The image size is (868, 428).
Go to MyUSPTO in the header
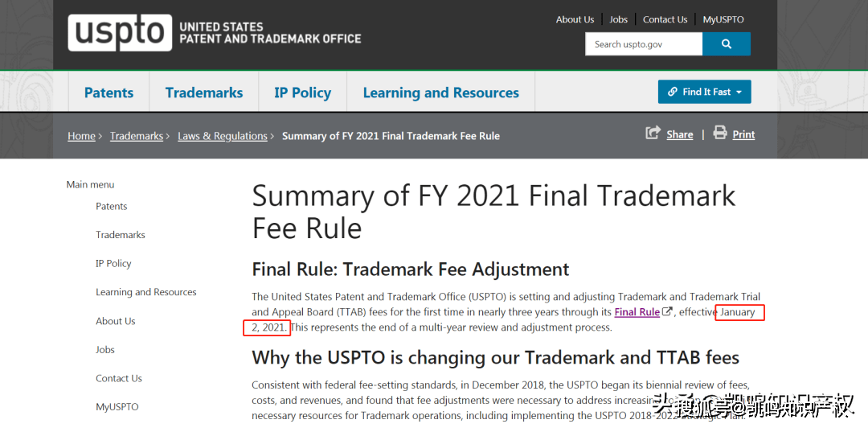[723, 19]
